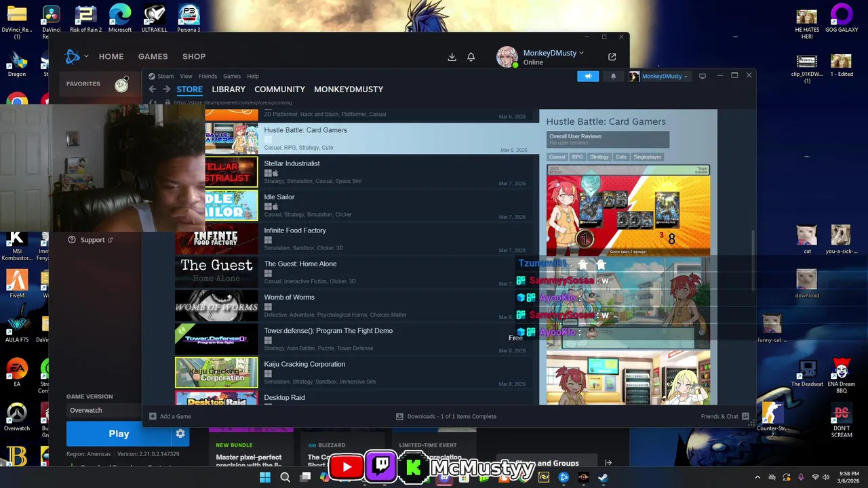Open DON'T SCREAM desktop shortcut
Screen dimensions: 868x488
[x=842, y=420]
